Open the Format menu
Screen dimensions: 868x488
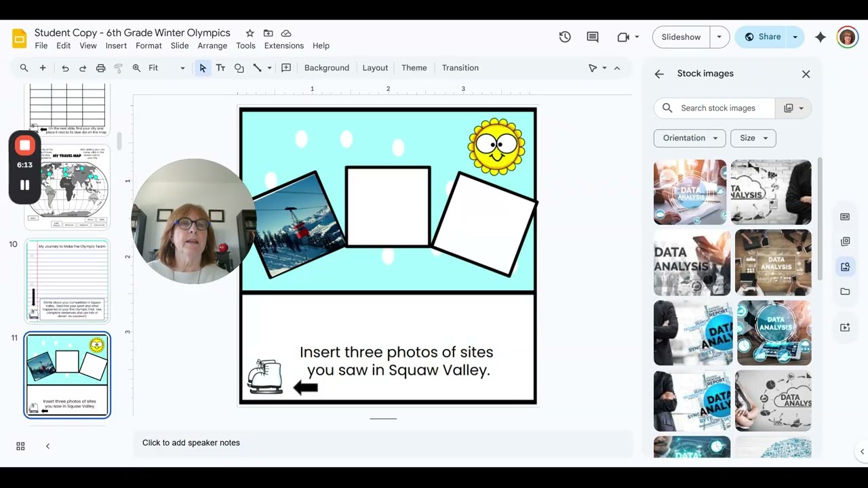[x=149, y=46]
